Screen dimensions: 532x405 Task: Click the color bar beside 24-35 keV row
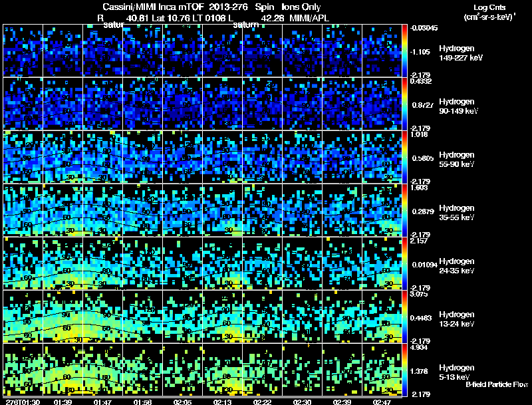404,263
